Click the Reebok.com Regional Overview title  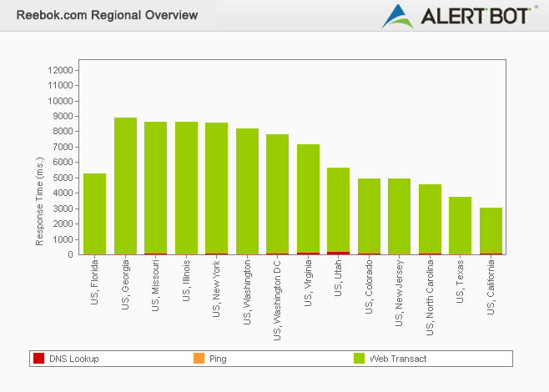pos(108,15)
